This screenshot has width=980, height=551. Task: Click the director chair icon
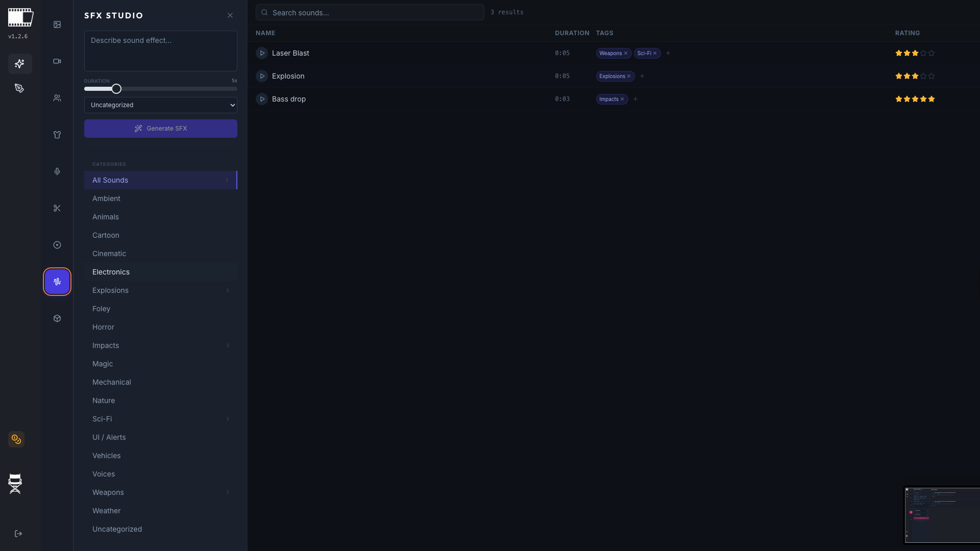(x=15, y=484)
